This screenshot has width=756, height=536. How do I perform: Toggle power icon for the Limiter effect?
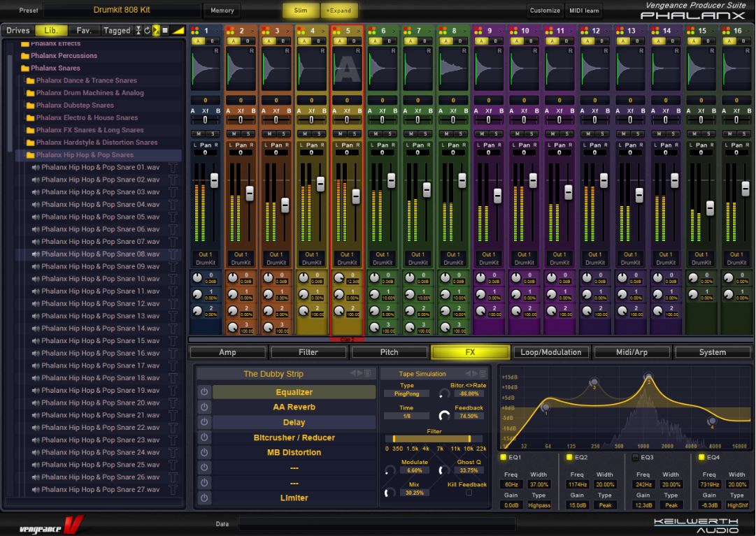coord(204,498)
